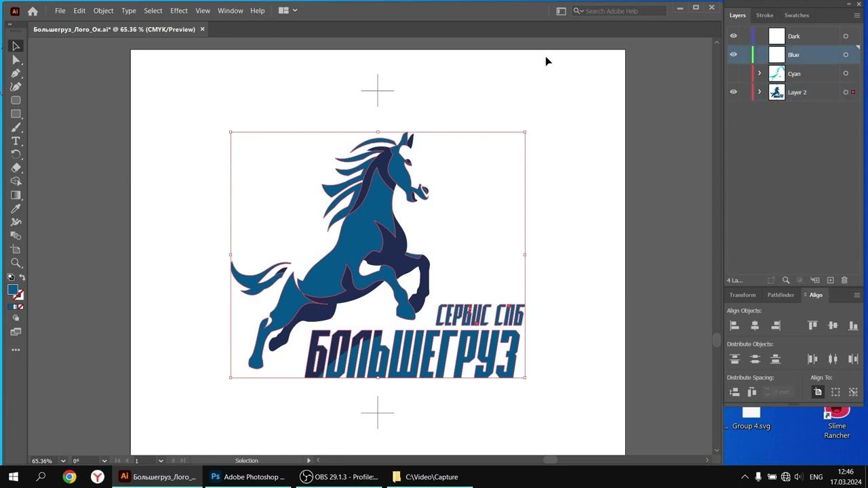Select the Eyedropper tool
Viewport: 868px width, 488px height.
coord(16,209)
